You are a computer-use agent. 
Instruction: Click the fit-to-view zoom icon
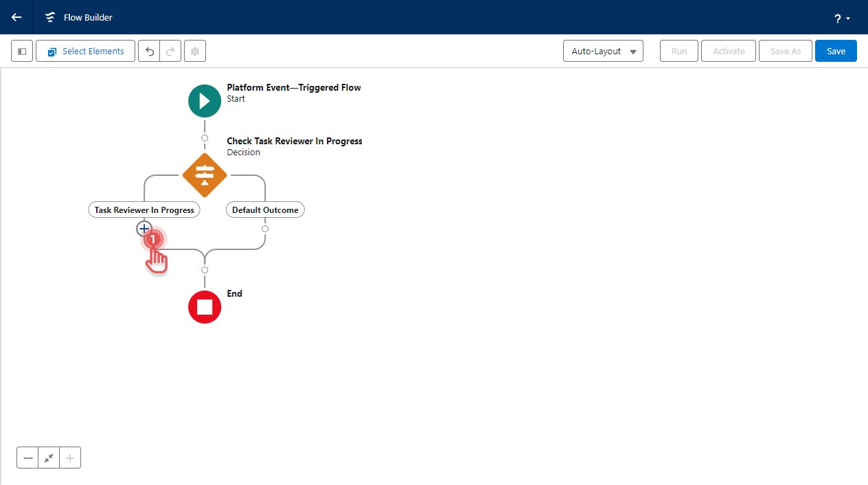48,458
